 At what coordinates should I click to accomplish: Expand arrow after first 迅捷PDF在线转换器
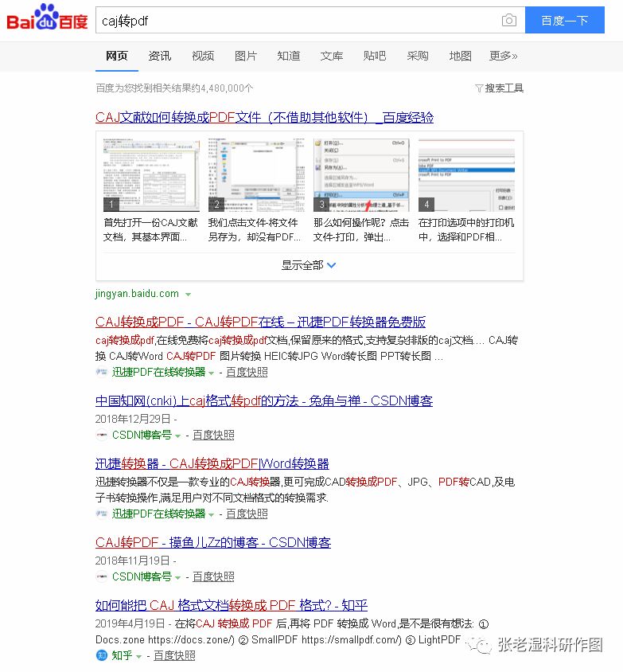[x=211, y=373]
